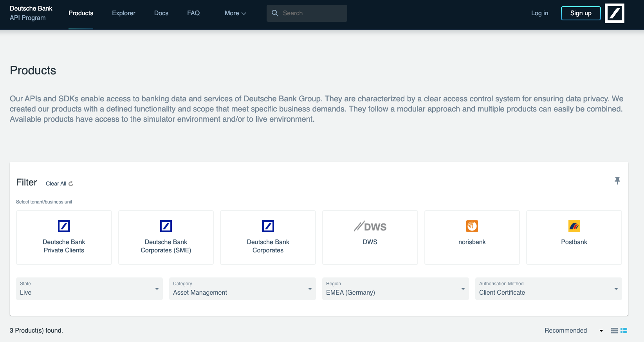The width and height of the screenshot is (644, 342).
Task: Open the Docs nav tab
Action: [x=161, y=13]
